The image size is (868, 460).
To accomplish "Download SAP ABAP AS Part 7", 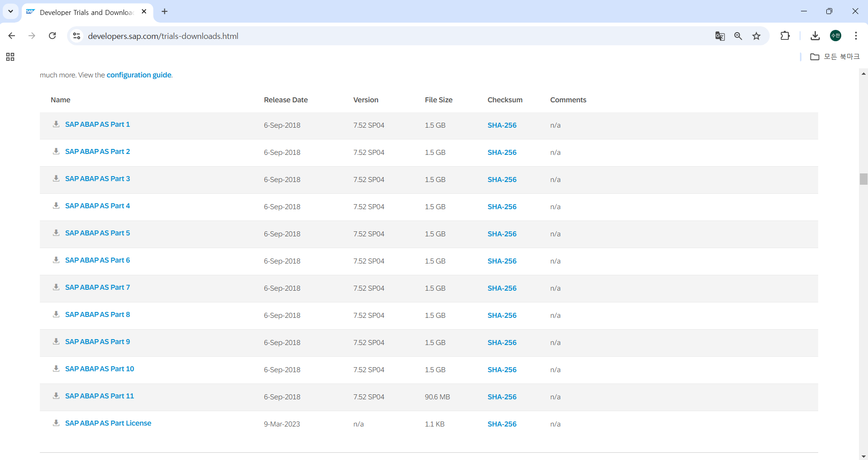I will [97, 287].
